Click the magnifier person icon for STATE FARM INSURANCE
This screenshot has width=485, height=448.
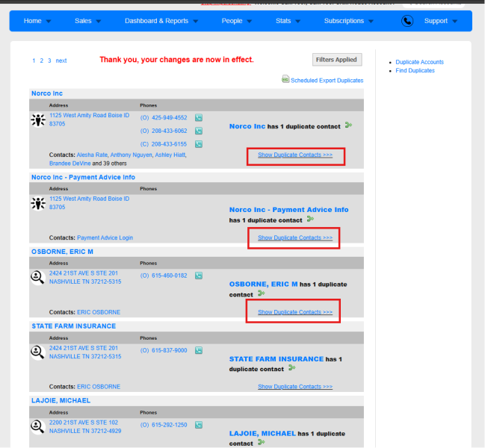(37, 352)
